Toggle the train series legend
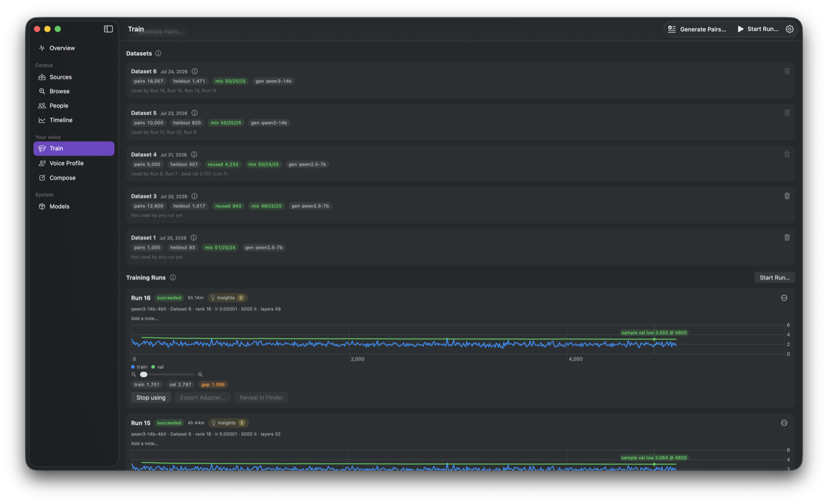The height and width of the screenshot is (504, 828). coord(140,367)
